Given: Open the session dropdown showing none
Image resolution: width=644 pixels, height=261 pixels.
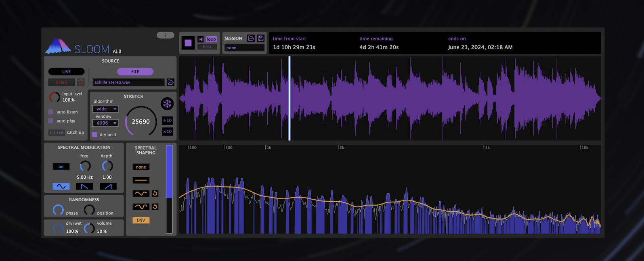Looking at the screenshot, I should click(x=244, y=48).
